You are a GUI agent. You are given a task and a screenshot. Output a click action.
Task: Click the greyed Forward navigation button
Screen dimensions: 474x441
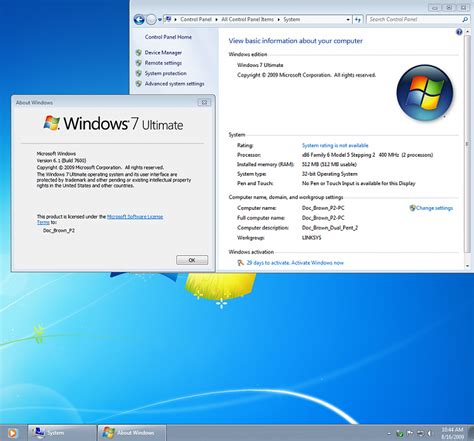pos(151,20)
